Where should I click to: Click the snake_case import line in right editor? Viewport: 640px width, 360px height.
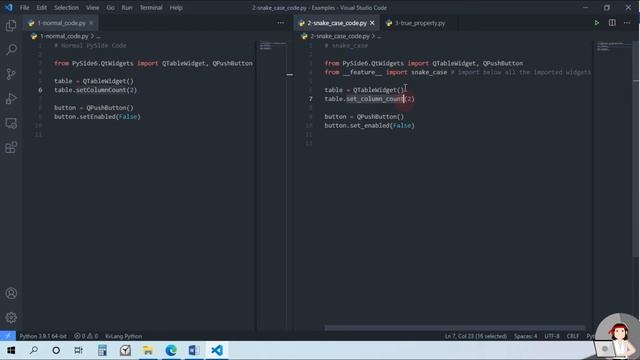pyautogui.click(x=458, y=72)
